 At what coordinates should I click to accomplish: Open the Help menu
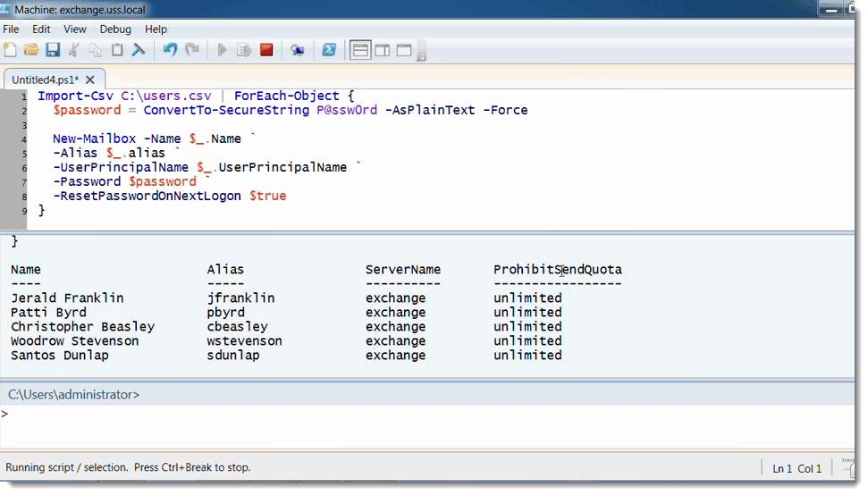point(156,29)
